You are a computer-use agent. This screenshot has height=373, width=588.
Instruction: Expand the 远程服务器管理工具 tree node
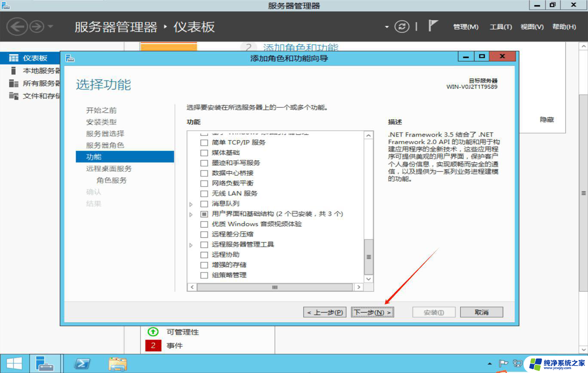coord(191,245)
